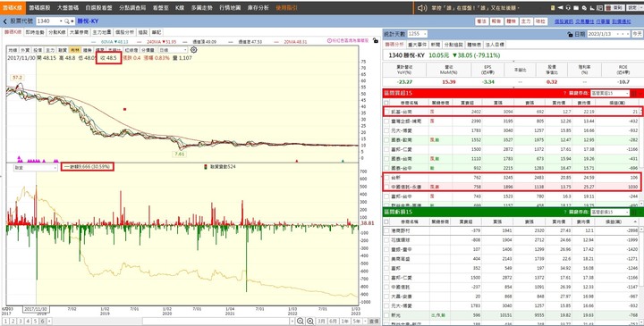Click the left arrow of chart scrollbar
644x326 pixels.
50,321
